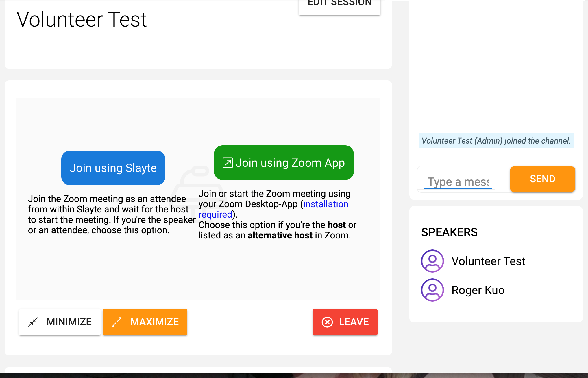Focus the Type a message field
The height and width of the screenshot is (378, 588).
click(x=458, y=182)
